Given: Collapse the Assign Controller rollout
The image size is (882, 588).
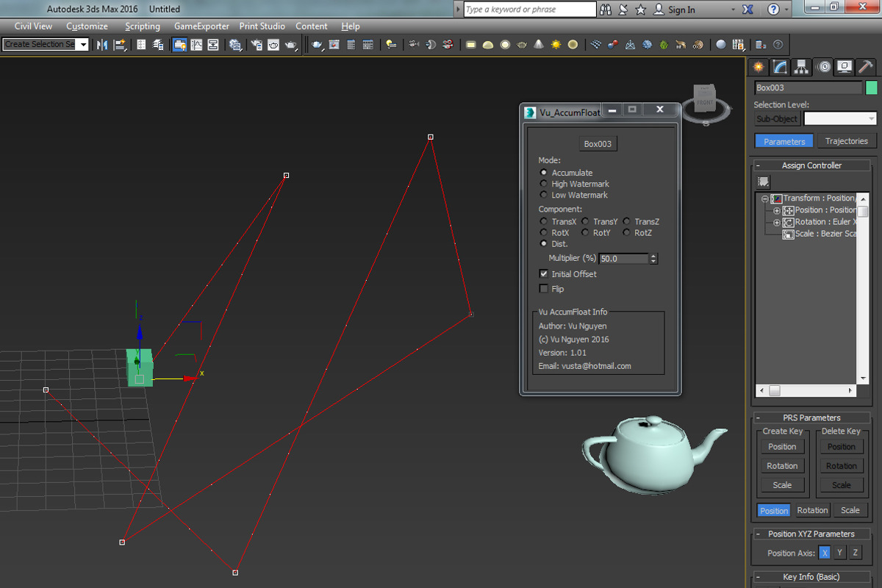Looking at the screenshot, I should tap(814, 165).
